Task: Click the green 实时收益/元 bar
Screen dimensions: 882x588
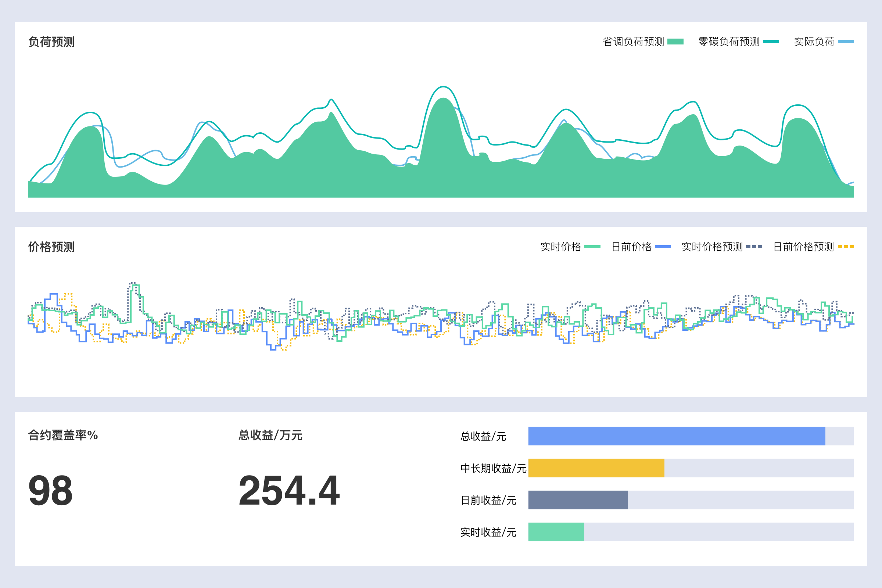Action: coord(556,532)
